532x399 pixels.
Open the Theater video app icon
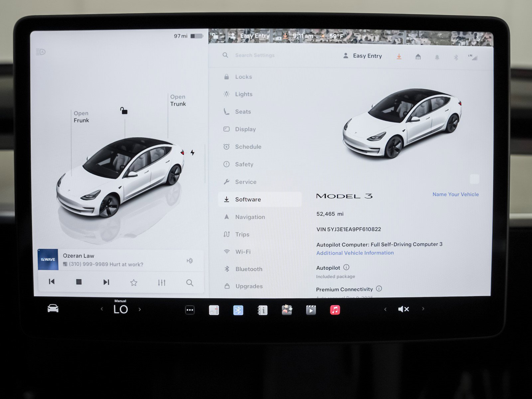coord(311,310)
